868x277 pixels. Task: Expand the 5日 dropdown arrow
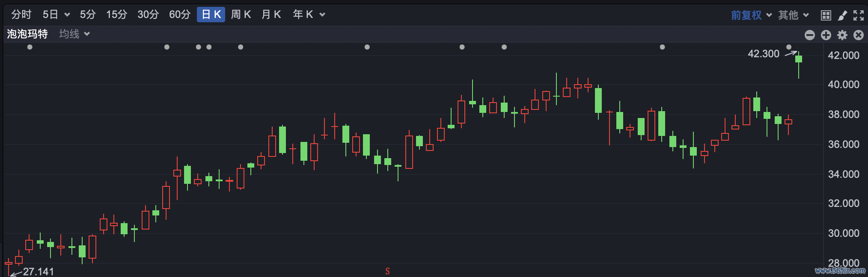[67, 15]
